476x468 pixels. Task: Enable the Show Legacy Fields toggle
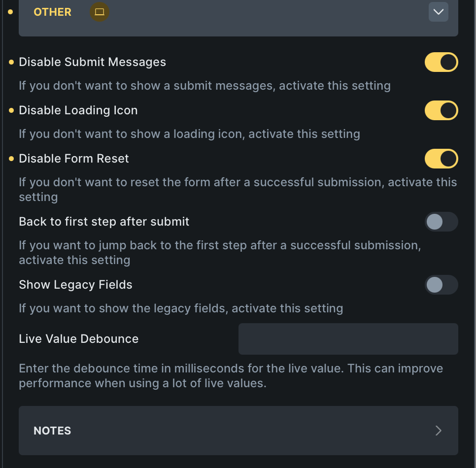coord(441,285)
